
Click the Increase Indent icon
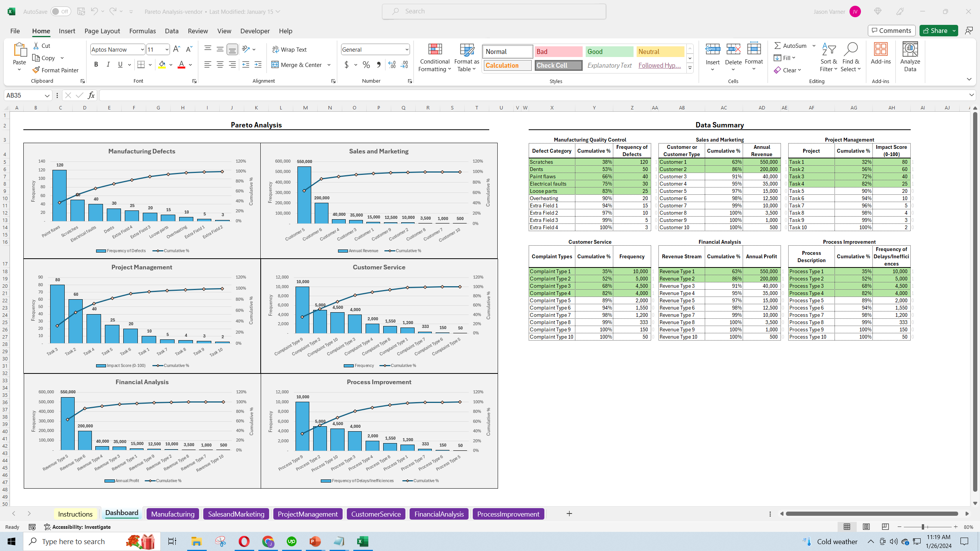click(x=258, y=65)
